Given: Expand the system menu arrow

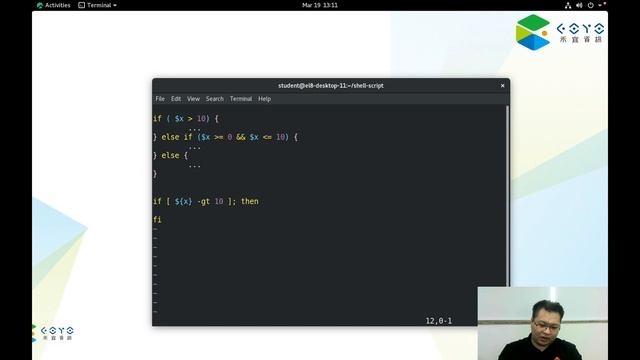Looking at the screenshot, I should tap(600, 5).
